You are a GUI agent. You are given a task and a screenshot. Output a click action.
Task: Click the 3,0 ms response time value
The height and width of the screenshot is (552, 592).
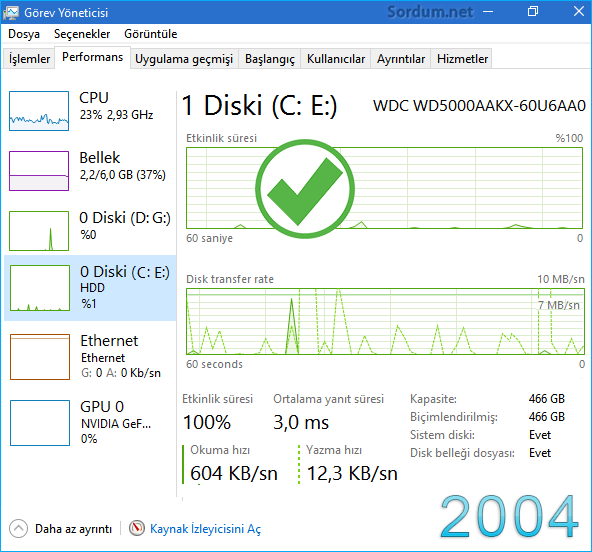[301, 422]
